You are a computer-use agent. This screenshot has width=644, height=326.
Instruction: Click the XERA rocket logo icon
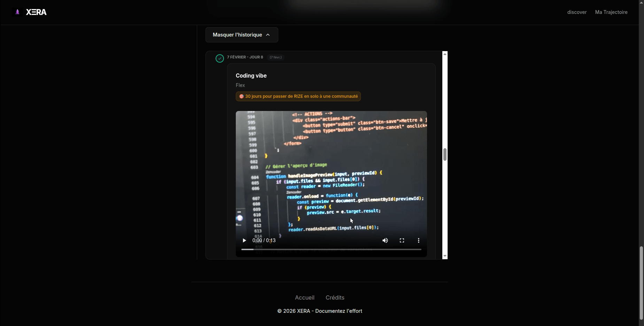[x=17, y=12]
